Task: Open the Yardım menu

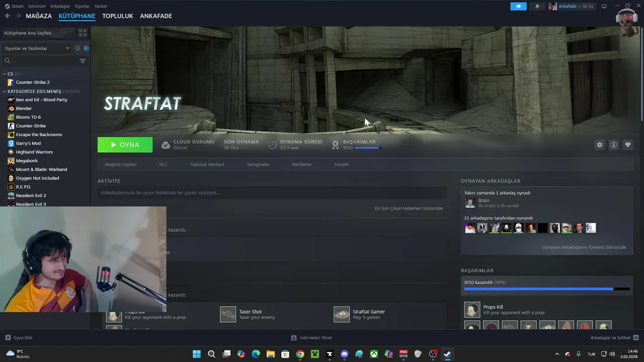Action: point(101,6)
